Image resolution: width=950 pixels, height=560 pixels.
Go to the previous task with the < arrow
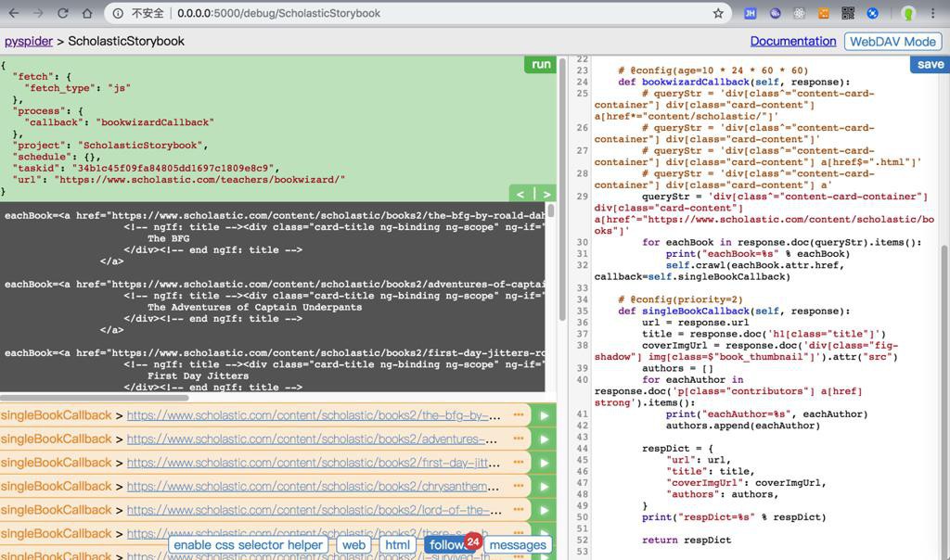(x=520, y=194)
